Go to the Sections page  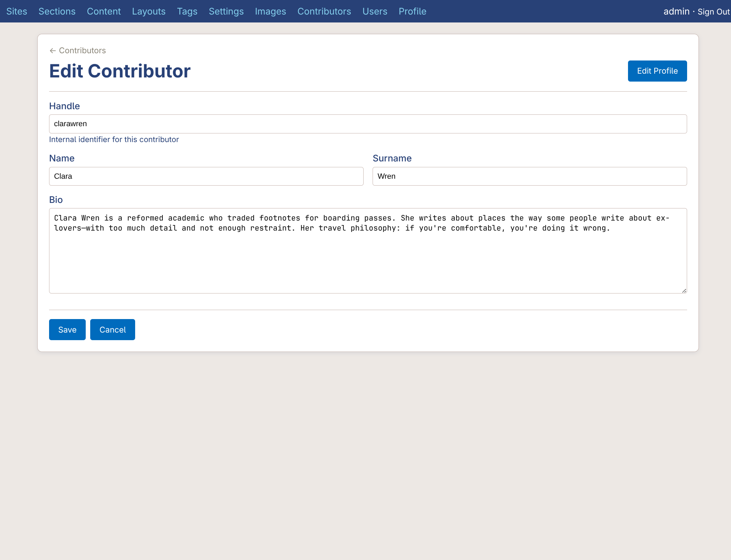click(57, 11)
